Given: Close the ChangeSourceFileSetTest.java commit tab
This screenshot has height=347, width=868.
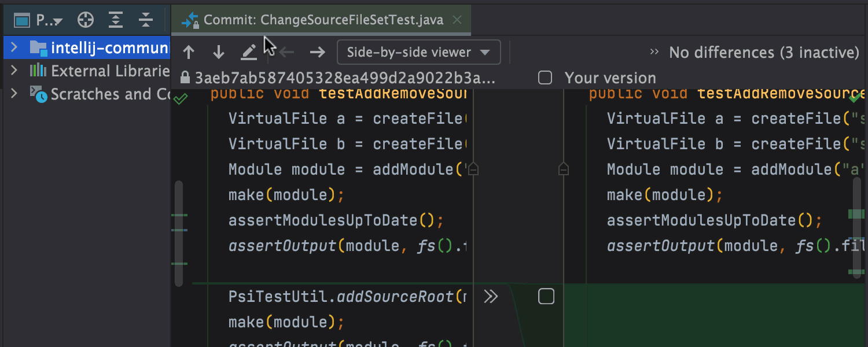Looking at the screenshot, I should [457, 20].
